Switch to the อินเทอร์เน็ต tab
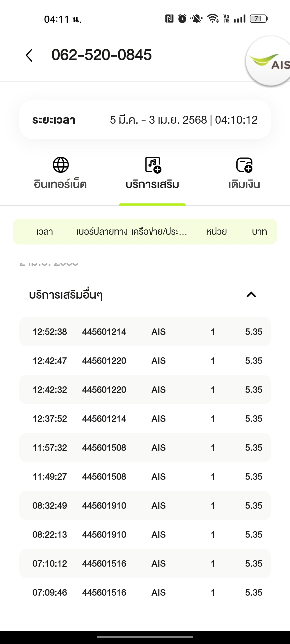Image resolution: width=290 pixels, height=644 pixels. [x=60, y=184]
